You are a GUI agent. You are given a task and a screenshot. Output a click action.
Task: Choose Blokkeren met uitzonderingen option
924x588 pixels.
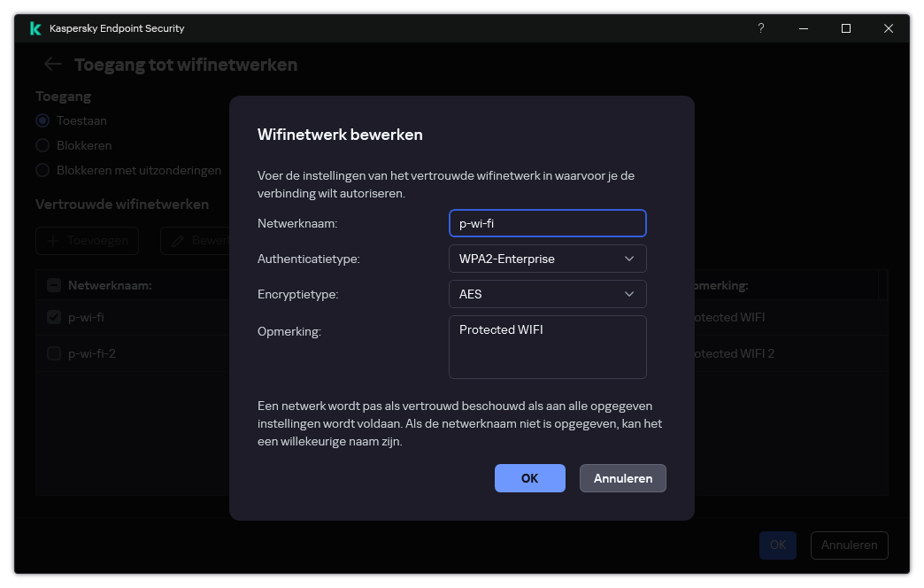pyautogui.click(x=42, y=170)
